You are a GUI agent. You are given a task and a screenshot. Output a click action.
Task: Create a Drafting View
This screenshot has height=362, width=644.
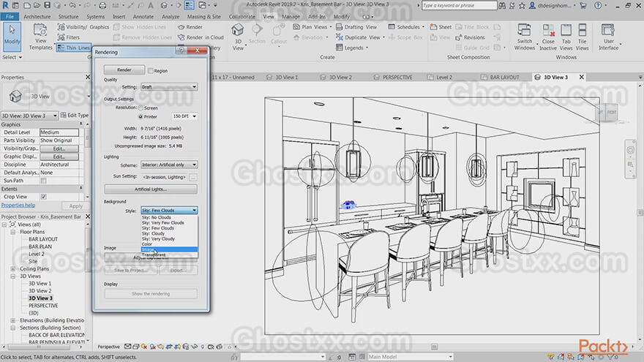[356, 27]
